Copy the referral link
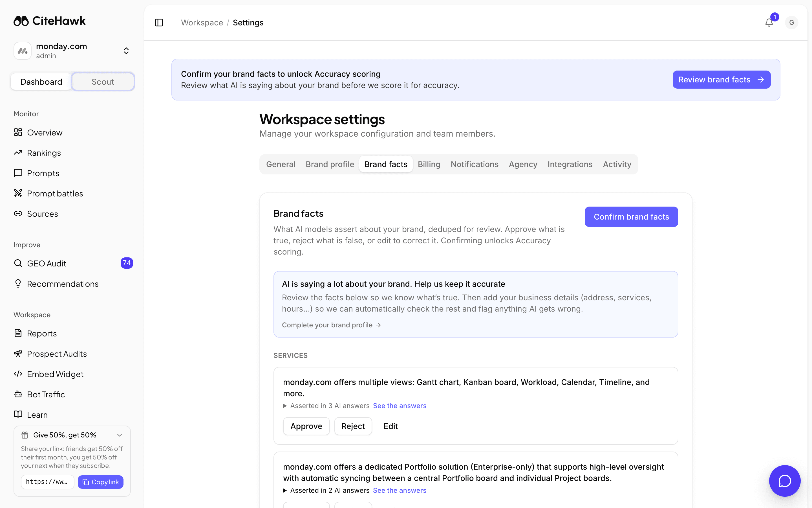Screen dimensions: 812x508 click(101, 482)
